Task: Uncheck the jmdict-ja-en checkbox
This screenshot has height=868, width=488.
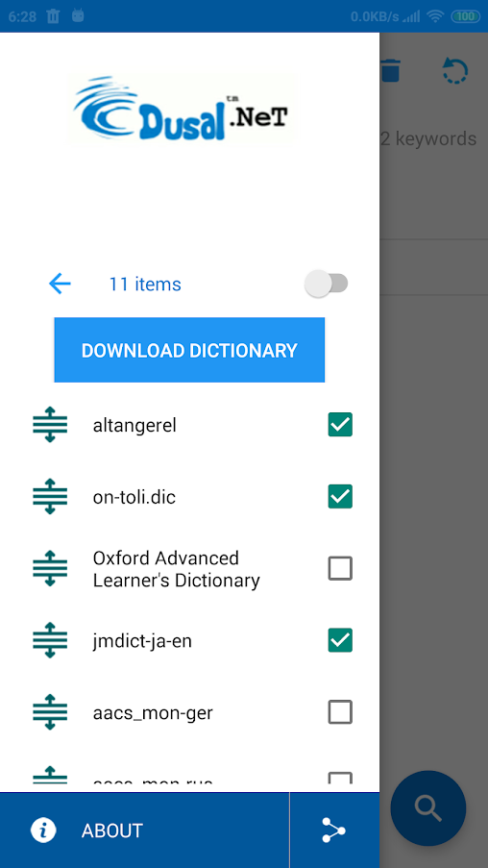Action: (340, 640)
